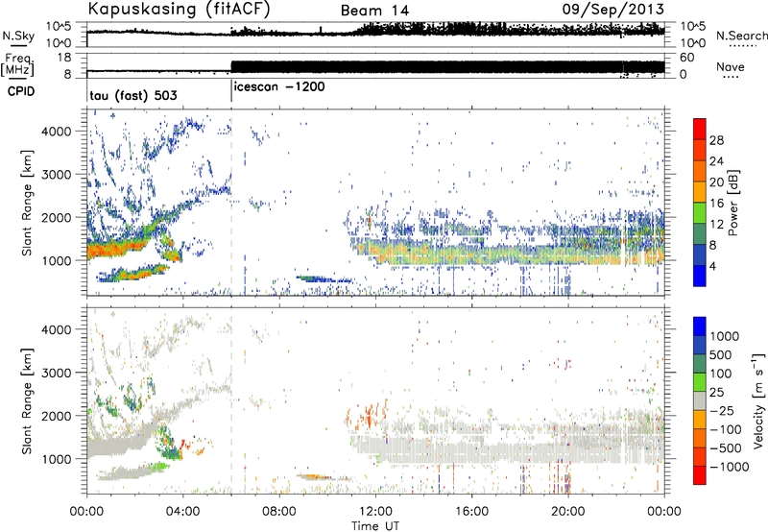Click the noise trace in the N.Sky panel
Viewport: 768px width, 532px height.
[x=375, y=31]
